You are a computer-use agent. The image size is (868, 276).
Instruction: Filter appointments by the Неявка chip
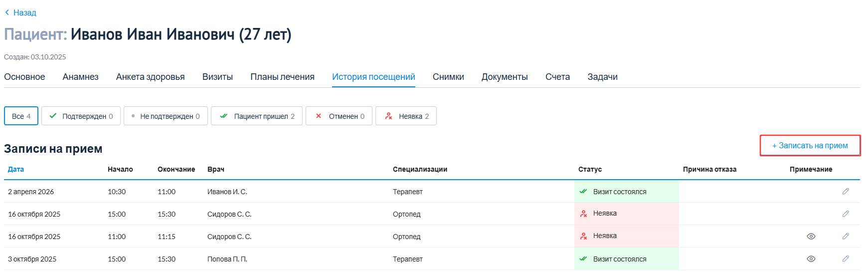click(406, 116)
